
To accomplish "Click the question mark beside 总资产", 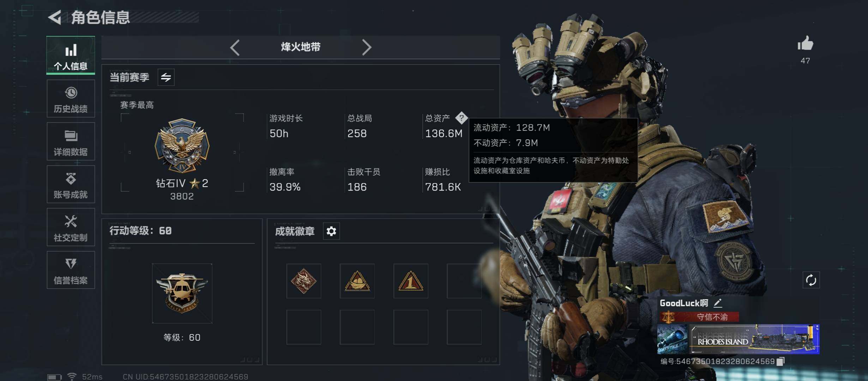I will coord(461,118).
